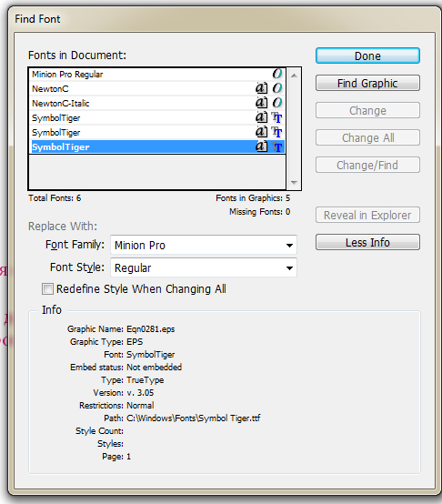Screen dimensions: 442x504
Task: Click the OpenType icon in the NewtonC-Italic row
Action: (277, 103)
